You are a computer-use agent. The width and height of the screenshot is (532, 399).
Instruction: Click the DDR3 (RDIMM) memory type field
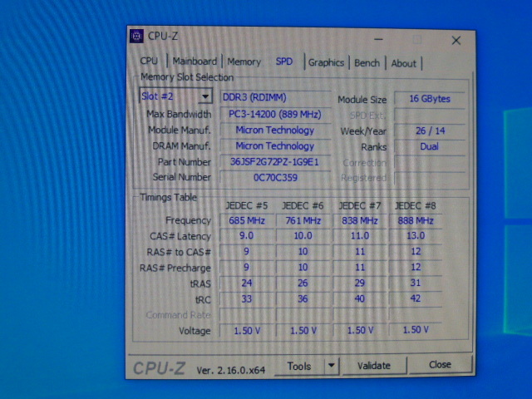pos(275,98)
